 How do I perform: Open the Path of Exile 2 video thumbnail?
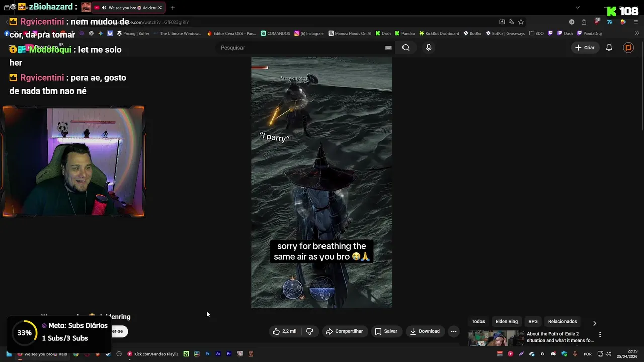496,338
